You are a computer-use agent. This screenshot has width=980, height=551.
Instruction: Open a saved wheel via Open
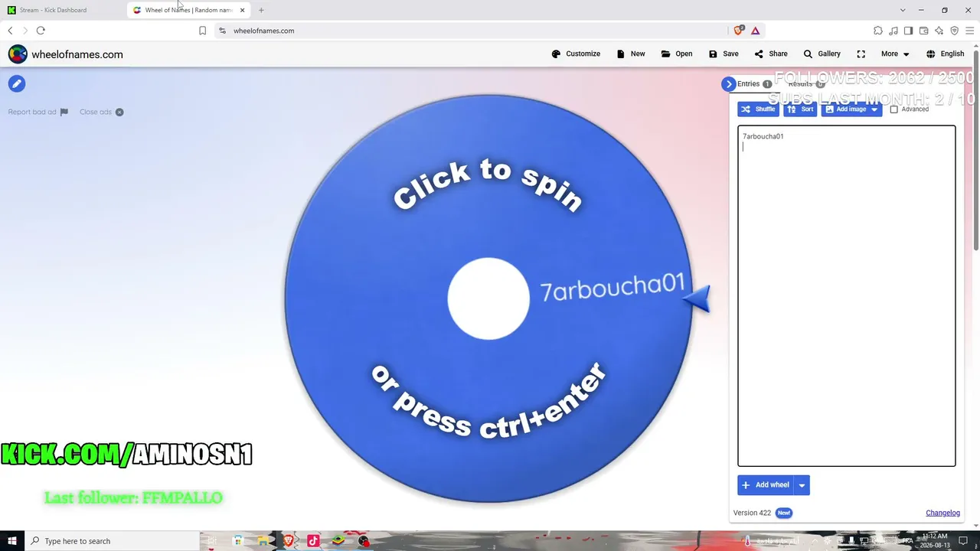click(677, 54)
